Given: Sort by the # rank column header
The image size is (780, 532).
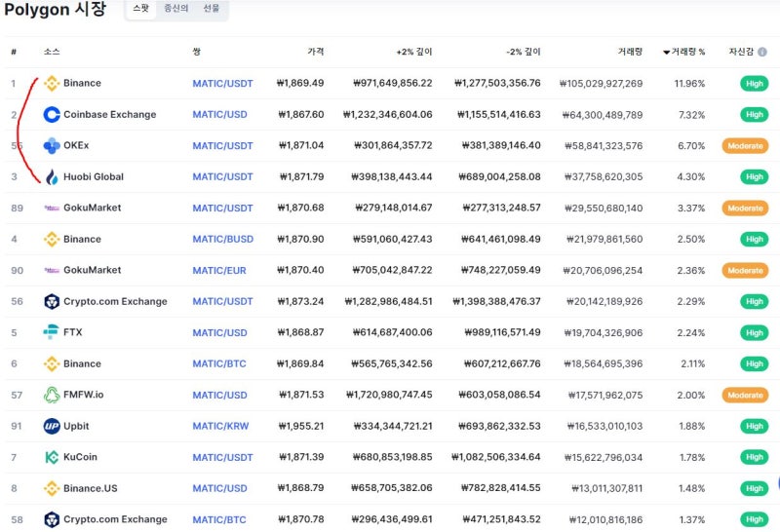Looking at the screenshot, I should (14, 52).
